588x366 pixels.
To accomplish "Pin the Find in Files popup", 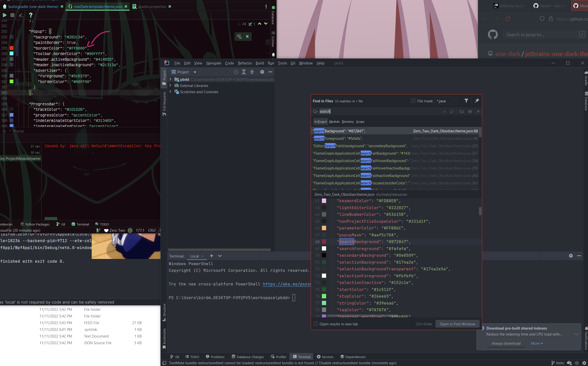I will coord(477,101).
